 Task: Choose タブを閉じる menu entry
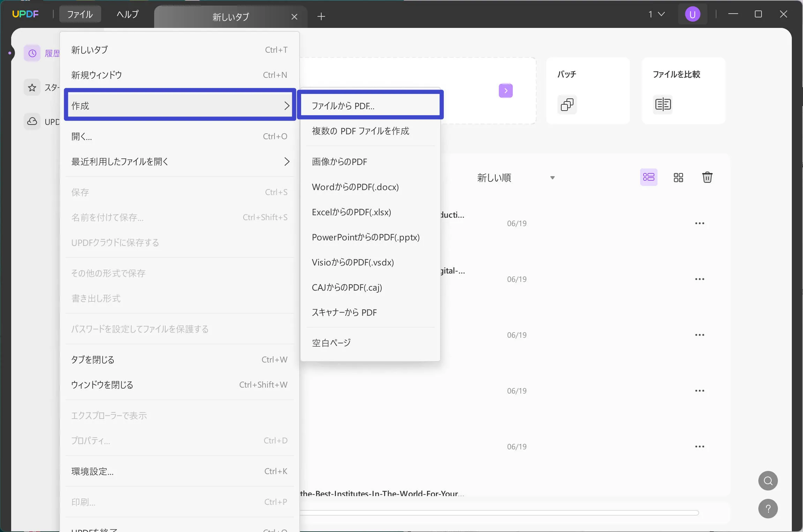tap(180, 360)
